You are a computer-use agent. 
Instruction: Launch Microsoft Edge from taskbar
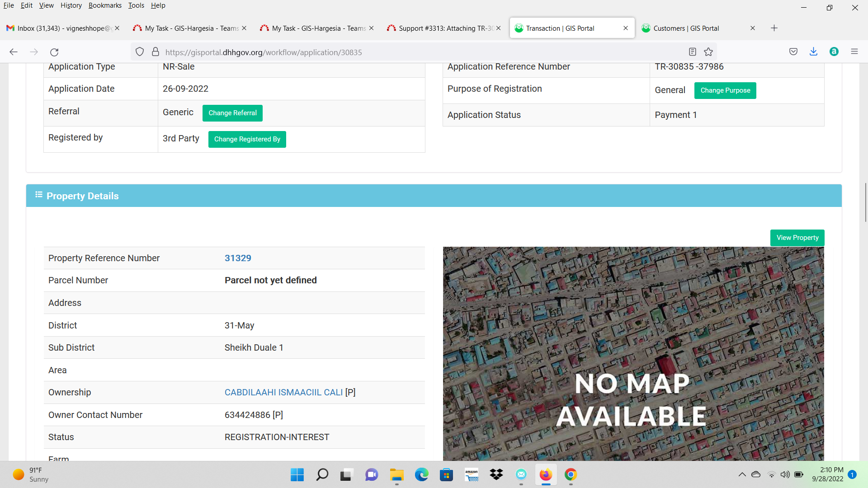(x=422, y=474)
